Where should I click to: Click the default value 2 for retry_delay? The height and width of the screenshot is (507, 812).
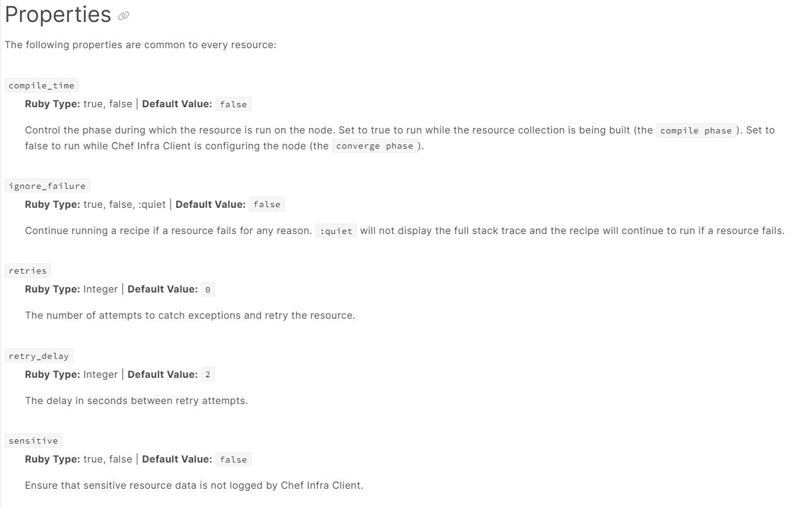(x=208, y=375)
